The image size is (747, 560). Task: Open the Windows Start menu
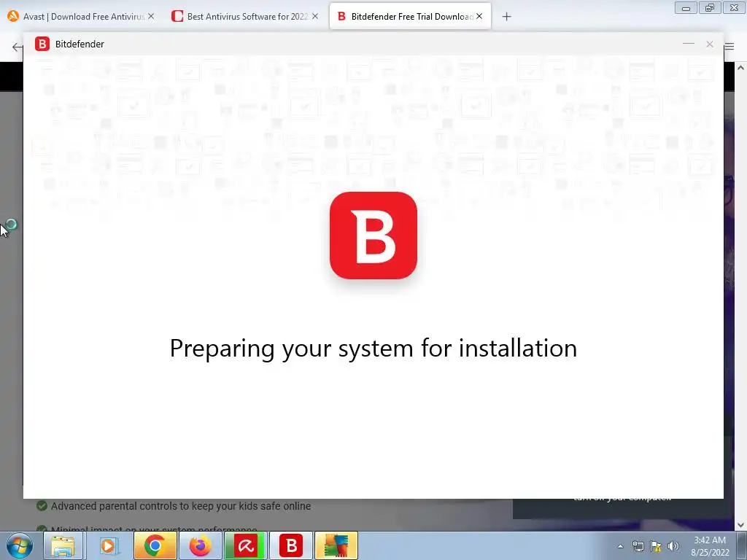pos(20,545)
